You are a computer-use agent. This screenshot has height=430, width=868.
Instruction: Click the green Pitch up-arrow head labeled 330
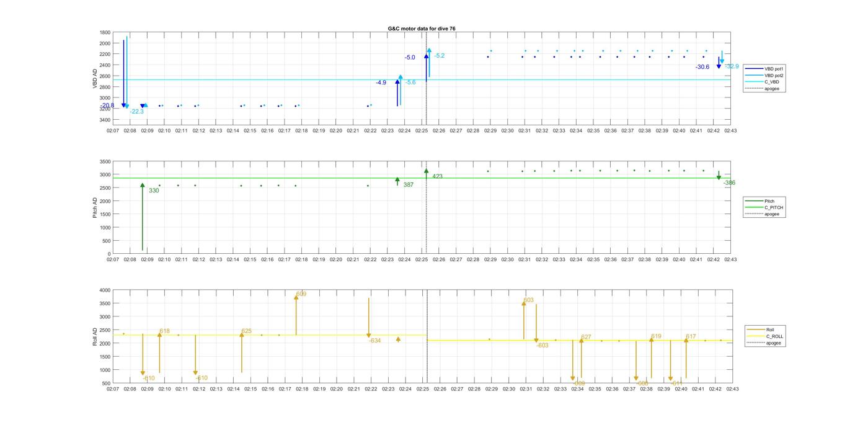click(142, 186)
